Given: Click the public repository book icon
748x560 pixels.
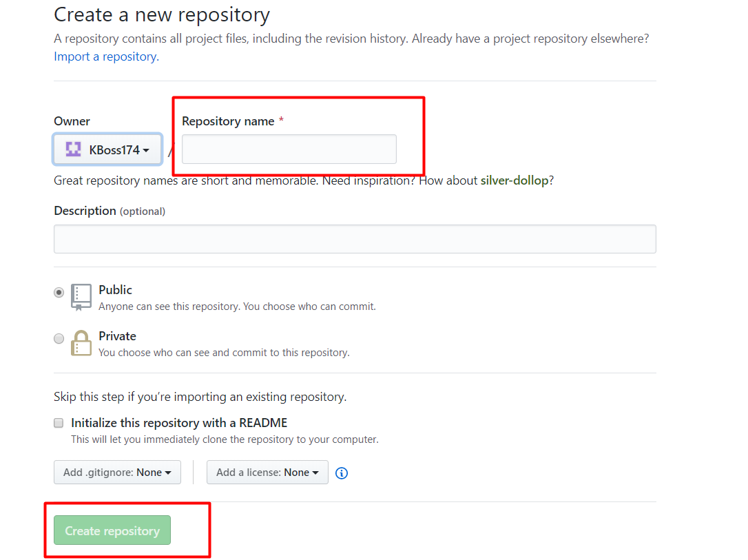Looking at the screenshot, I should 81,297.
